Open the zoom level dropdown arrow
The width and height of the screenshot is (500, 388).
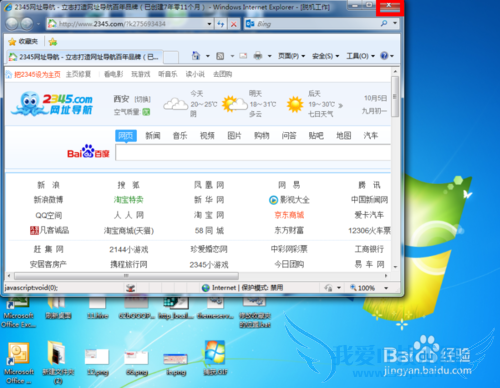point(386,288)
